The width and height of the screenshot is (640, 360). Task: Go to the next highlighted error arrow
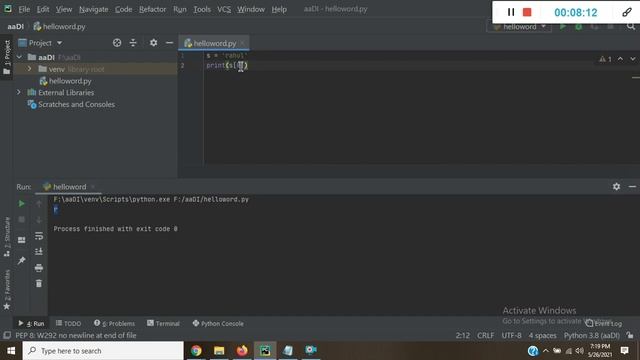pyautogui.click(x=633, y=59)
